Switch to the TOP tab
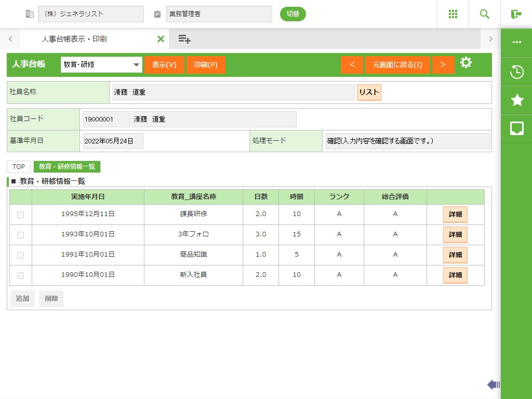Viewport: 532px width, 399px height. click(x=19, y=167)
